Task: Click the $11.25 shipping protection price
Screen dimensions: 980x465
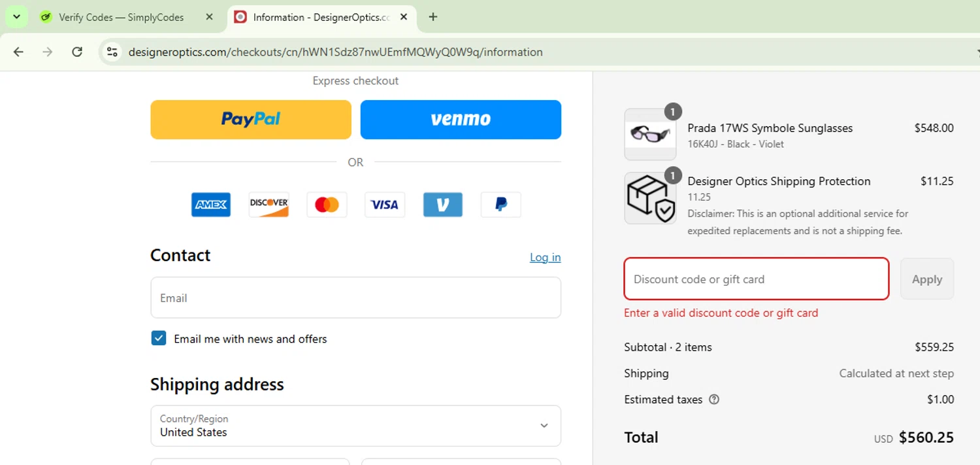Action: (937, 181)
